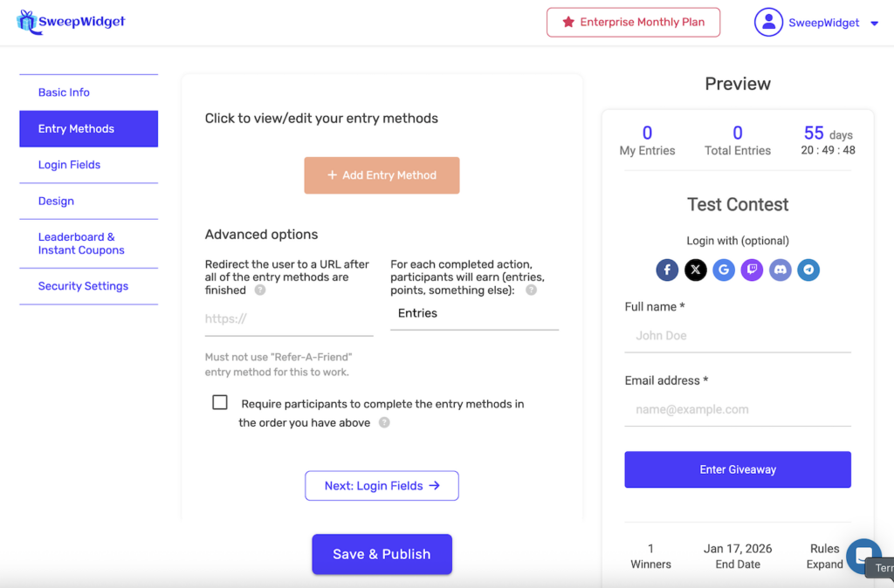Viewport: 894px width, 588px height.
Task: Switch to the Login Fields section
Action: click(69, 165)
